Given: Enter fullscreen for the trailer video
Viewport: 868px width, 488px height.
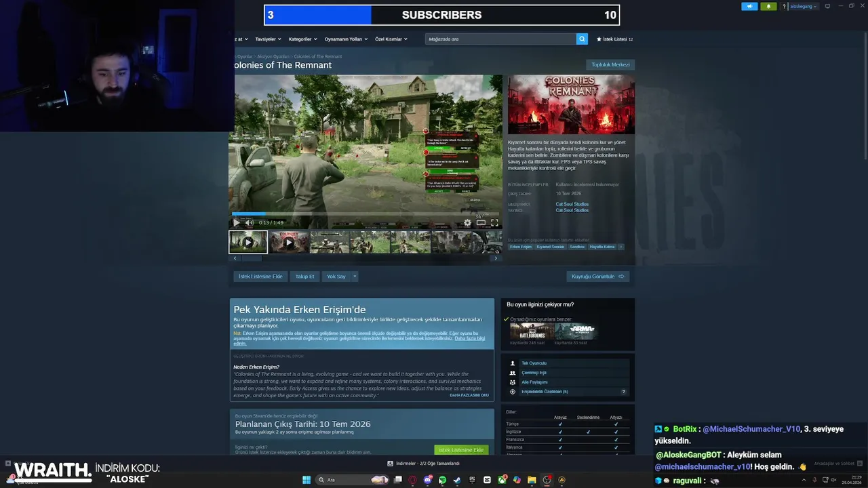Looking at the screenshot, I should 494,222.
